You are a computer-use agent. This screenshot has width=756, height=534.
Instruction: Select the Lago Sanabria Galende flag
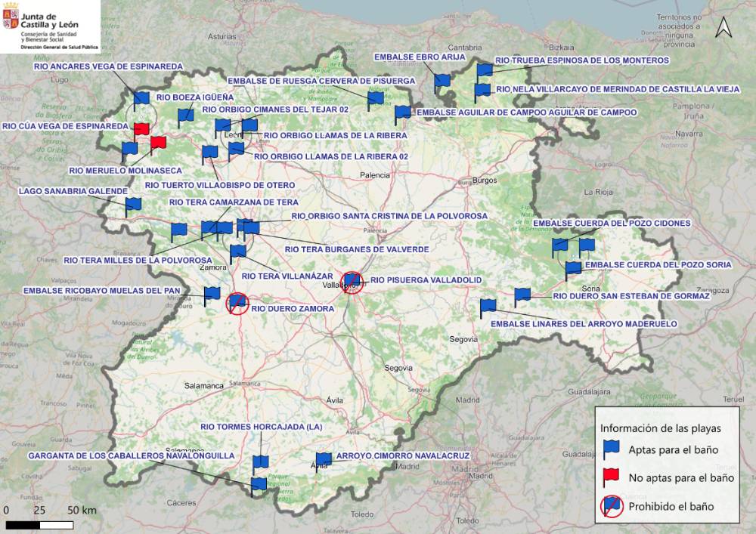coord(133,207)
